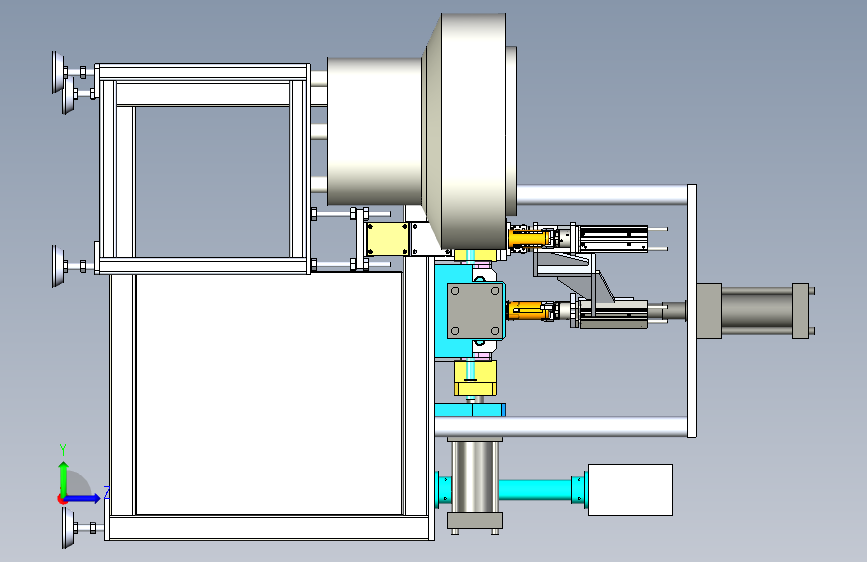This screenshot has width=867, height=562.
Task: Click the blue base plate under the yellow block
Action: 470,410
